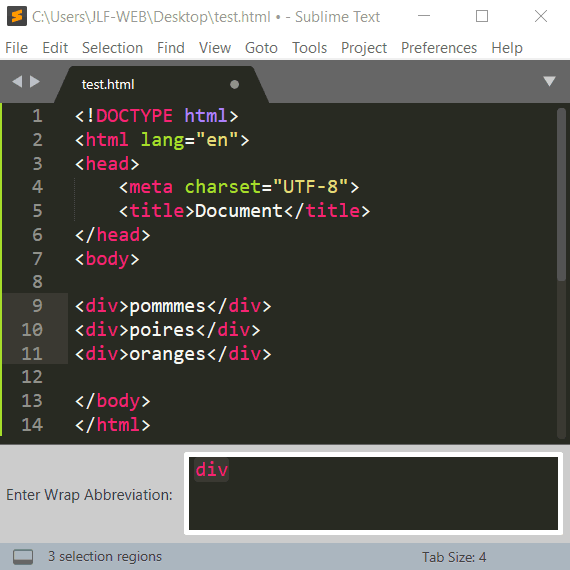Open the View menu
This screenshot has height=570, width=570.
click(x=214, y=48)
